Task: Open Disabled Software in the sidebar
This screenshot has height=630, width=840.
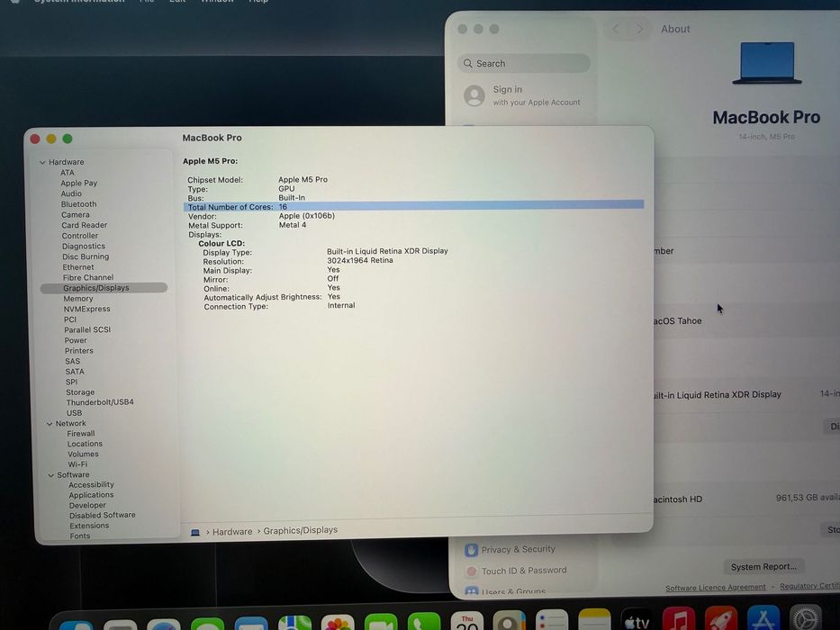Action: tap(103, 515)
